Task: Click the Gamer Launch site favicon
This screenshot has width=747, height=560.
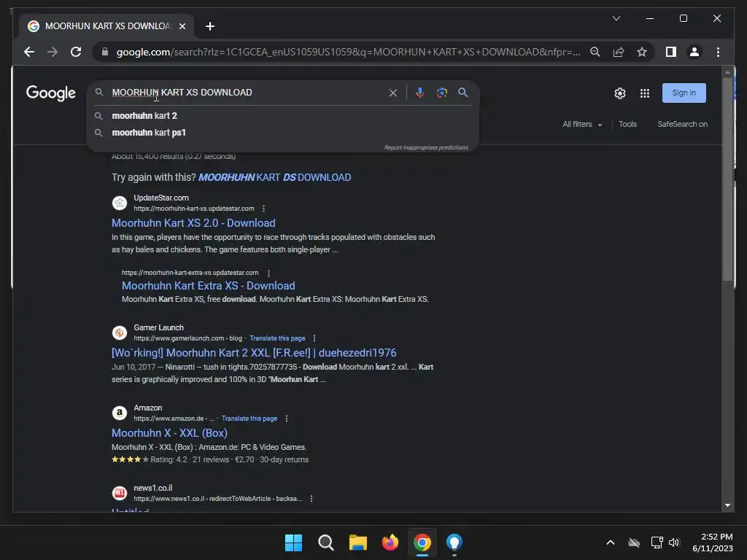Action: 120,332
